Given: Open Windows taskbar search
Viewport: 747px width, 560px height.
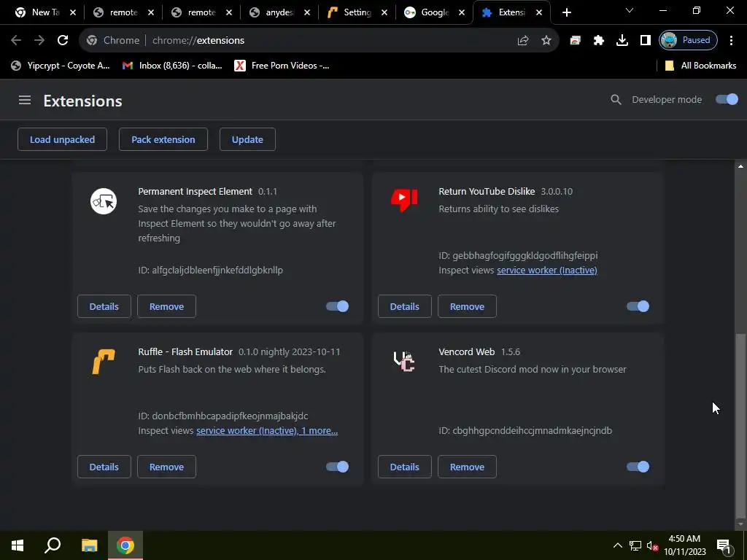Looking at the screenshot, I should pyautogui.click(x=53, y=545).
